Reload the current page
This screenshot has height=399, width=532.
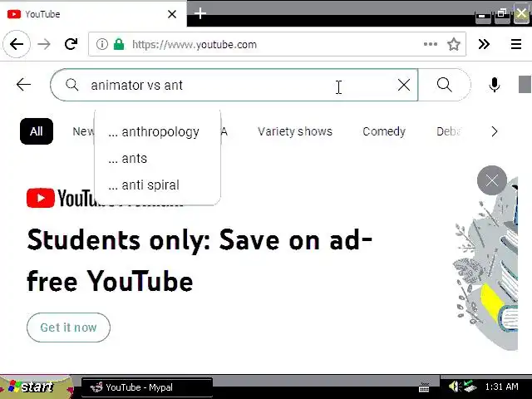[71, 44]
